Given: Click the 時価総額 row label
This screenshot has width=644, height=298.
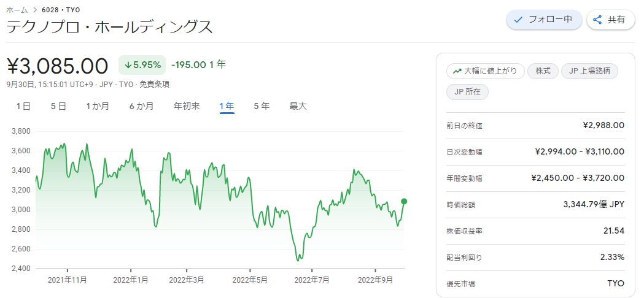Looking at the screenshot, I should pos(460,205).
